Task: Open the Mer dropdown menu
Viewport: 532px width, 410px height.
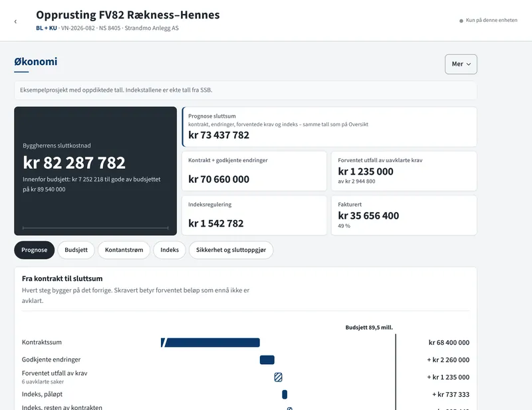Action: 461,64
